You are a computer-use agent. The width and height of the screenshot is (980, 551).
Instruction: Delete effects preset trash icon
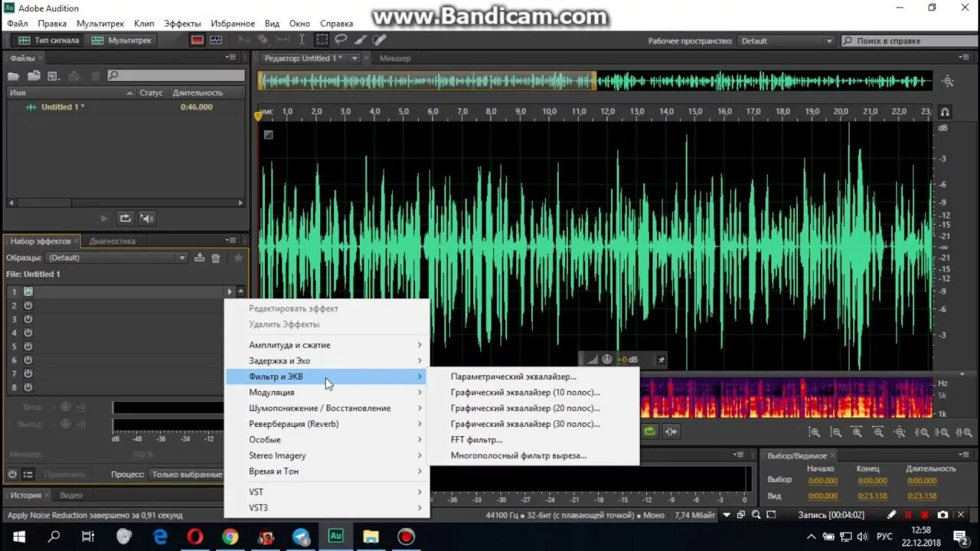216,258
